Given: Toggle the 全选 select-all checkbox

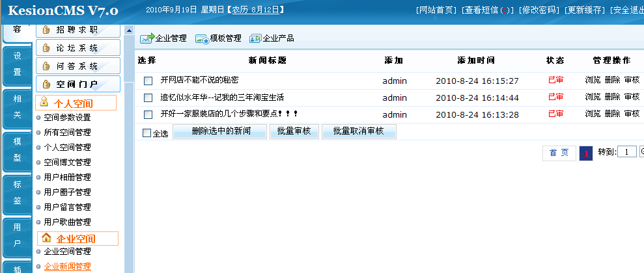Looking at the screenshot, I should click(x=147, y=133).
